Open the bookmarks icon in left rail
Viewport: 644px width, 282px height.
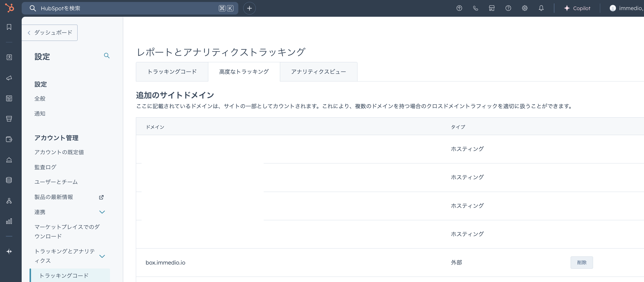(9, 27)
